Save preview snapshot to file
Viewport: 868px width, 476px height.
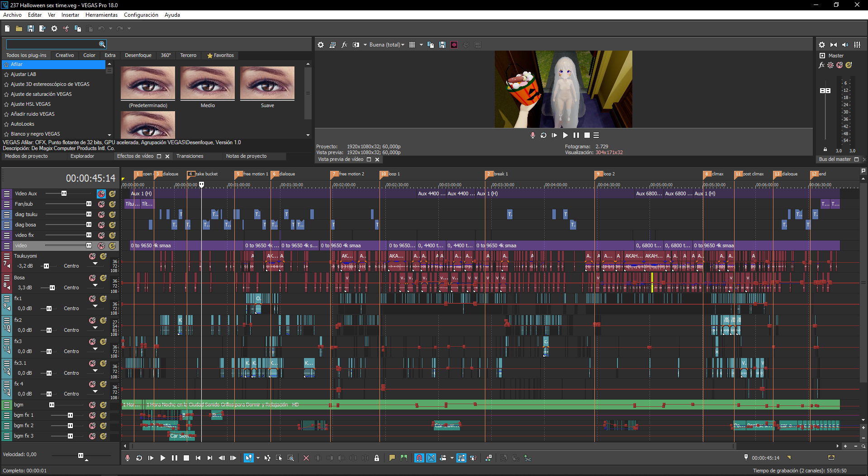point(442,45)
